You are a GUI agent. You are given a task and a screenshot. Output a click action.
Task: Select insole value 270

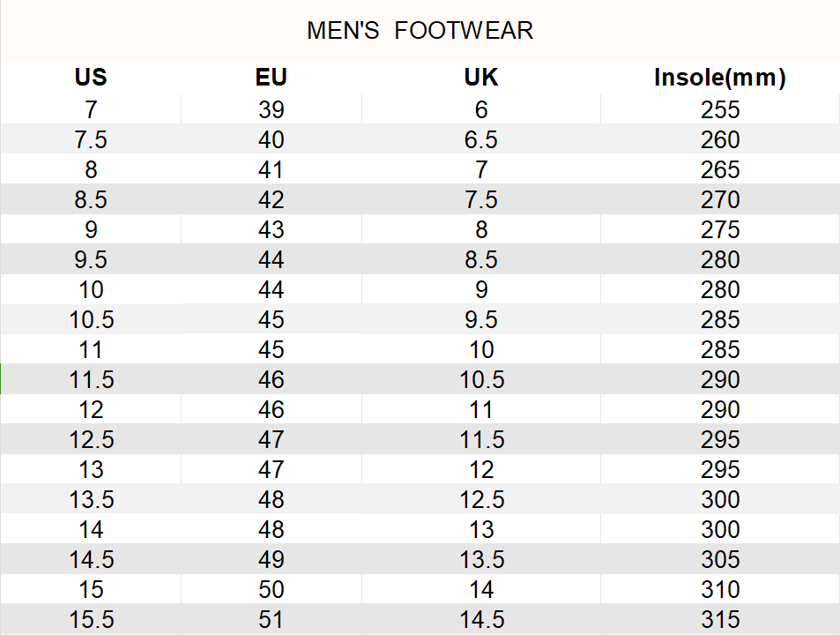click(x=720, y=200)
